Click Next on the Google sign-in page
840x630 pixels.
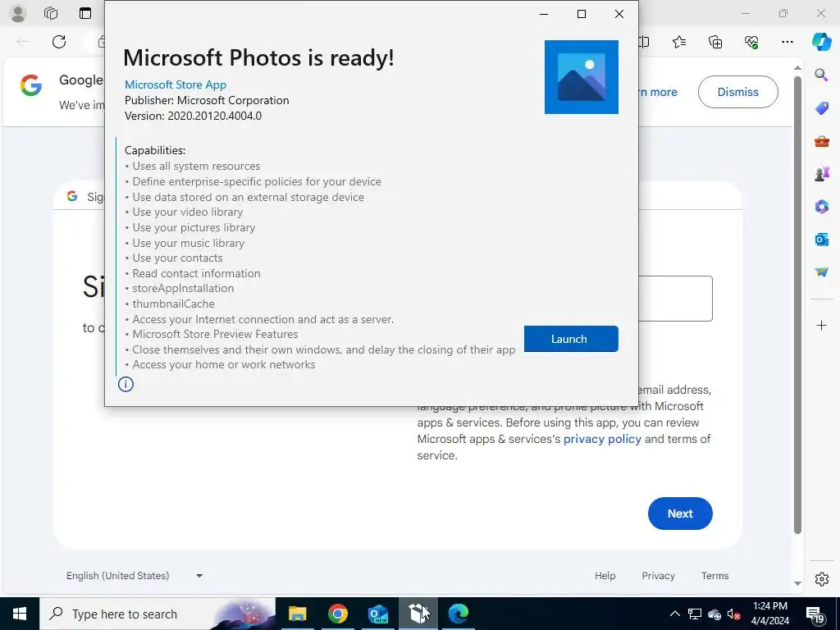(680, 514)
